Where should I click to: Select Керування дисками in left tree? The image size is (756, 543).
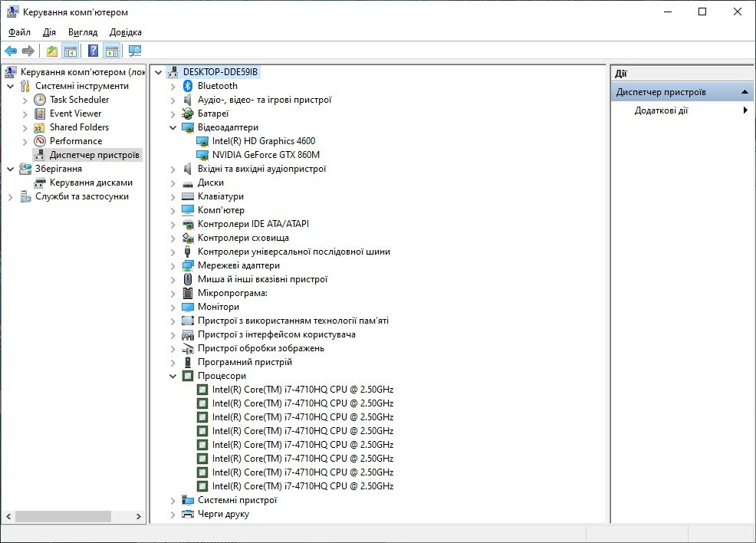click(x=90, y=183)
